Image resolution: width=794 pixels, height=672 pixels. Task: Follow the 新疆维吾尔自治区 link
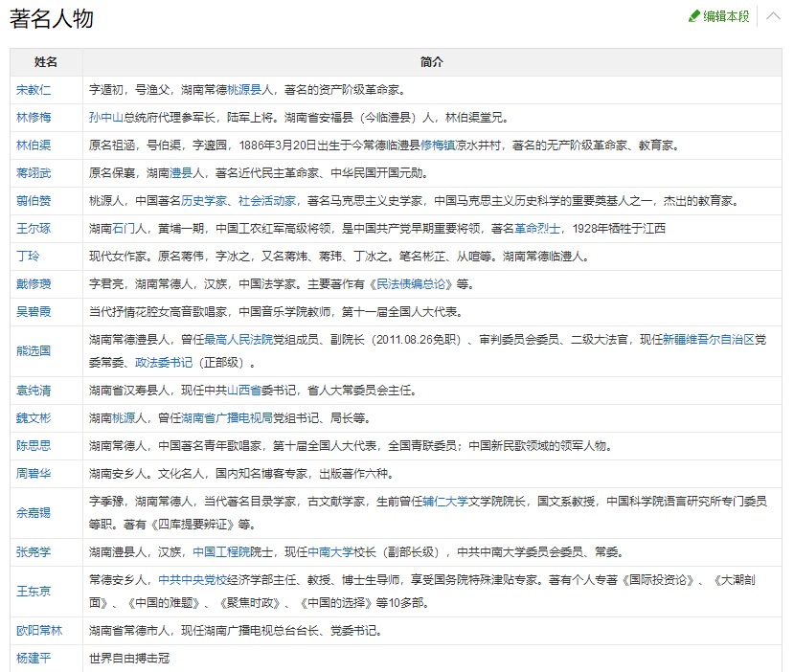[x=709, y=340]
